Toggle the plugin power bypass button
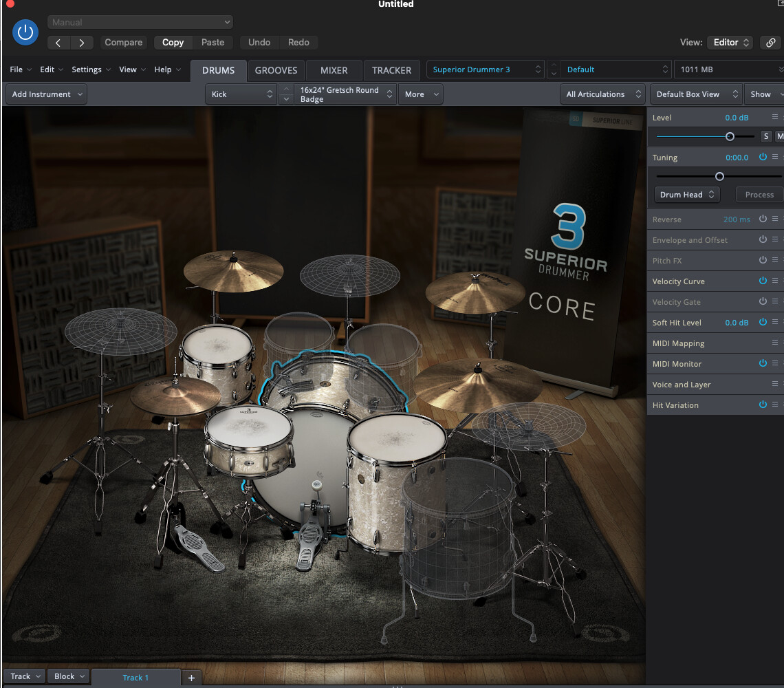 [25, 32]
